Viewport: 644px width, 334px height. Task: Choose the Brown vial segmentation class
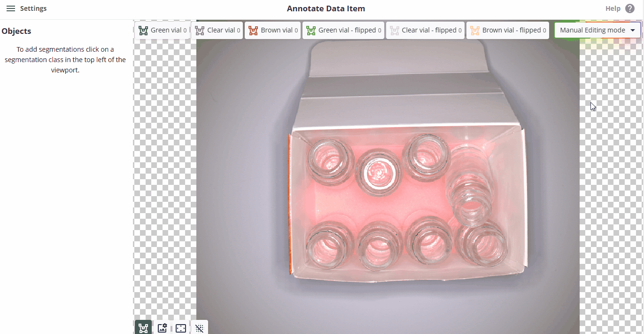(272, 30)
